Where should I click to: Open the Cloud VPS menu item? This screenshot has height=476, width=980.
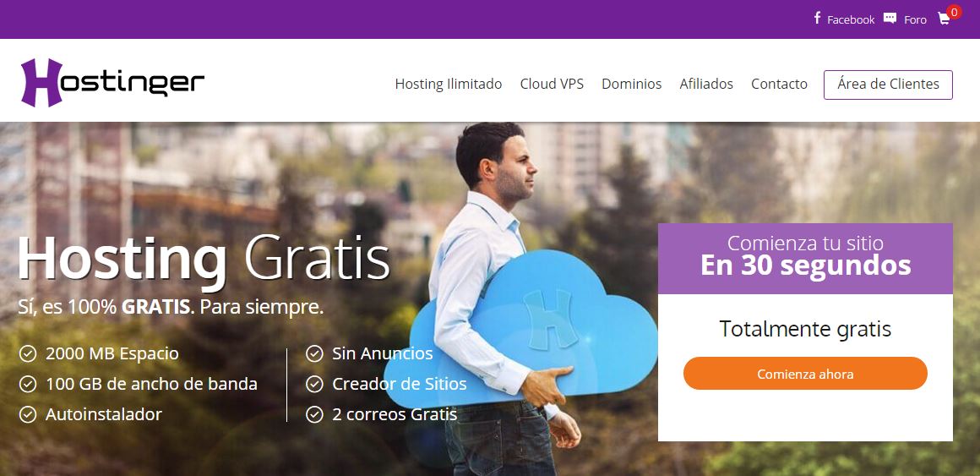(552, 84)
